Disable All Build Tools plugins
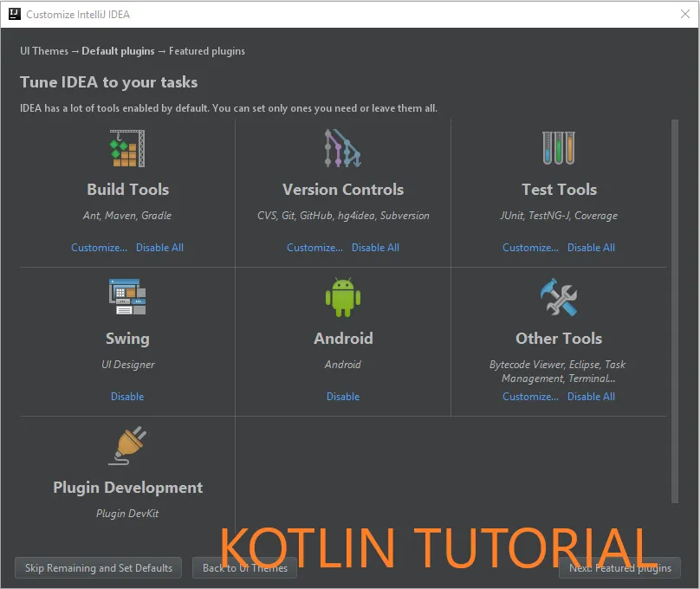Image resolution: width=700 pixels, height=589 pixels. point(159,248)
